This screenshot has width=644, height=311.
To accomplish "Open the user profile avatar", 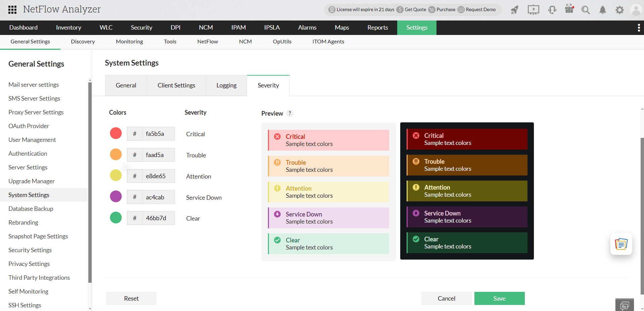I will (636, 10).
